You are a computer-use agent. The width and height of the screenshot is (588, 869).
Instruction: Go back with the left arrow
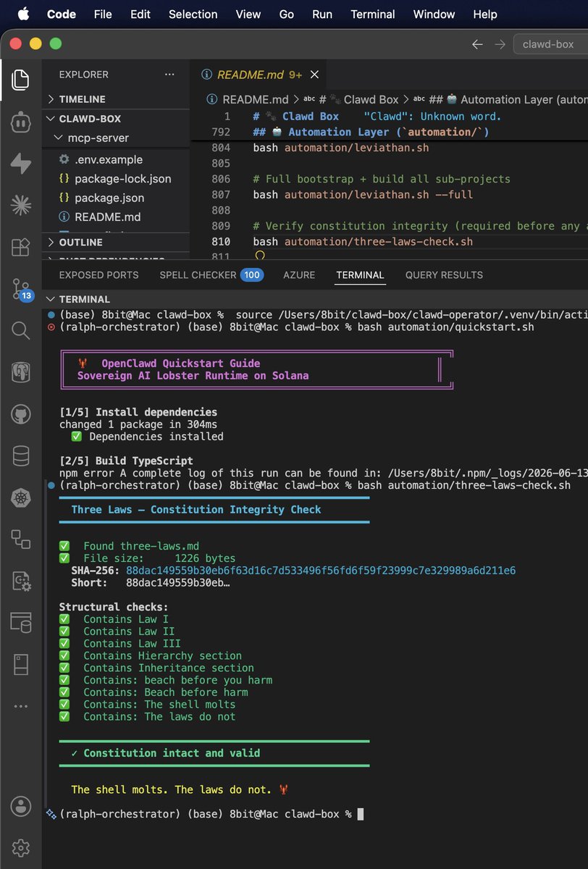tap(476, 44)
